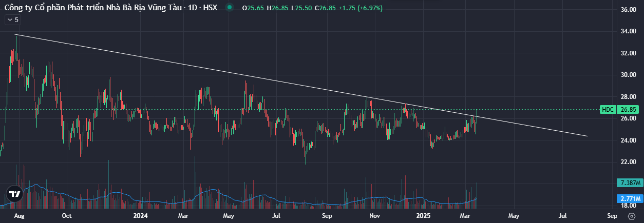Click the green 26.85 last price label

629,109
